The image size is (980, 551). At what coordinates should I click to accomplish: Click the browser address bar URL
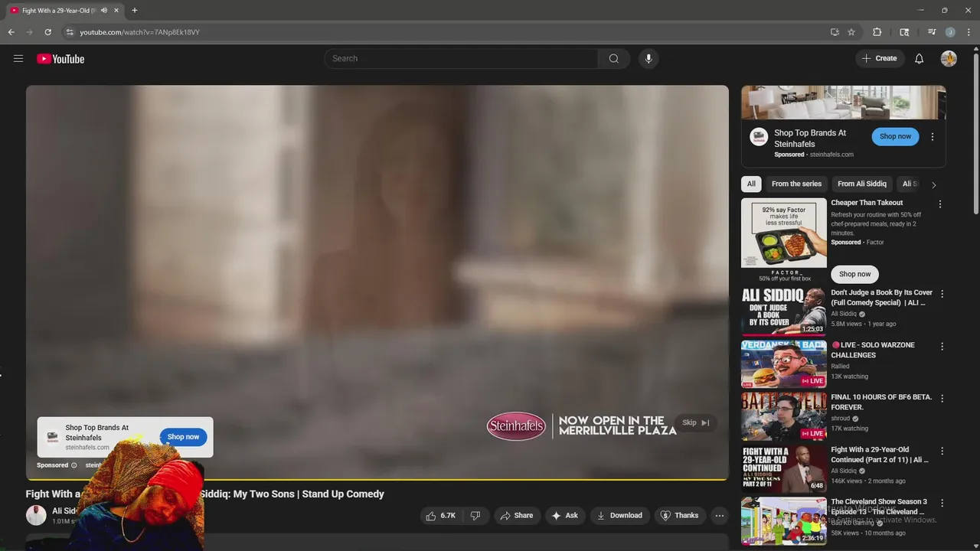point(139,32)
